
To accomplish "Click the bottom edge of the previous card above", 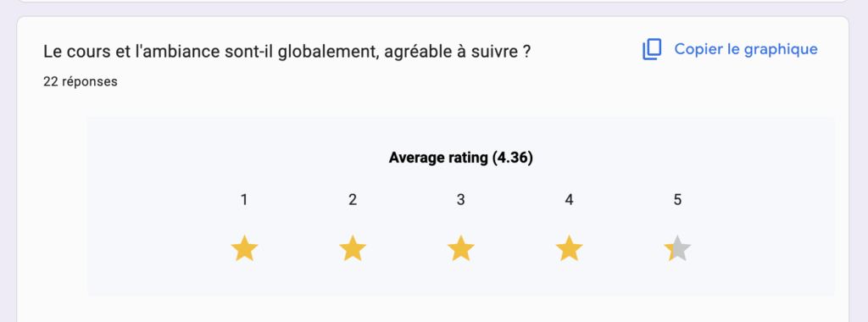I will coord(431,2).
